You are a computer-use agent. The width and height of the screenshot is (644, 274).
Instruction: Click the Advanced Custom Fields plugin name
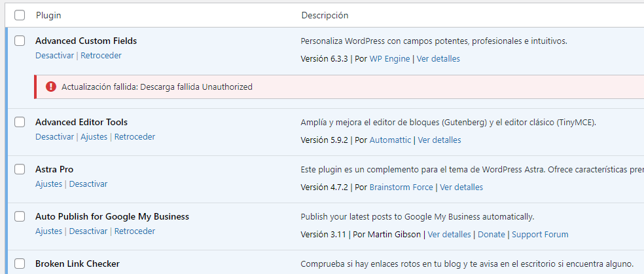86,41
